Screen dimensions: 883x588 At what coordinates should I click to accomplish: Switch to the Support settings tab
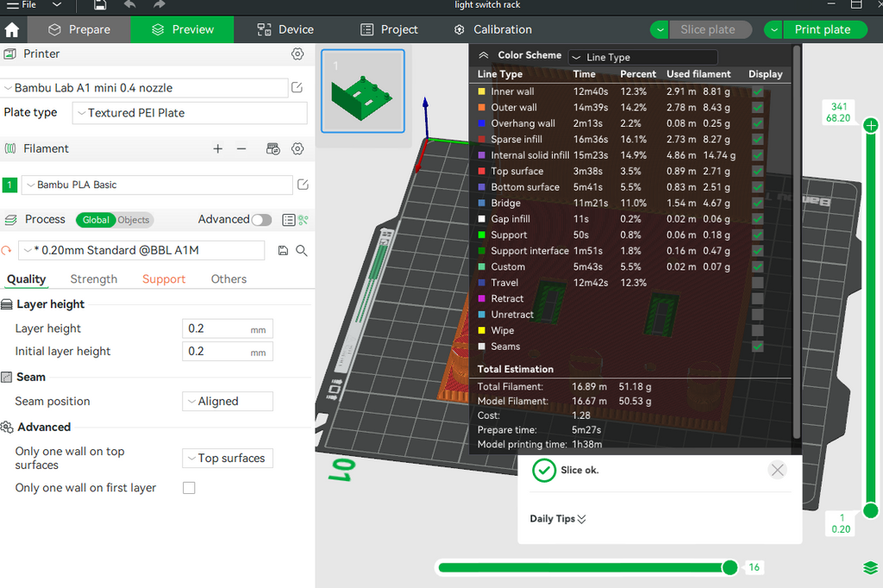pos(163,279)
